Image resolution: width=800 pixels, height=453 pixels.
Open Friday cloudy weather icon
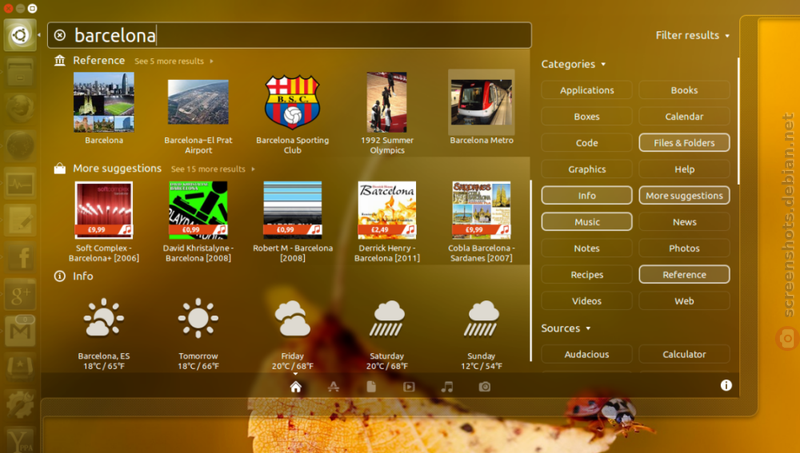[x=292, y=318]
